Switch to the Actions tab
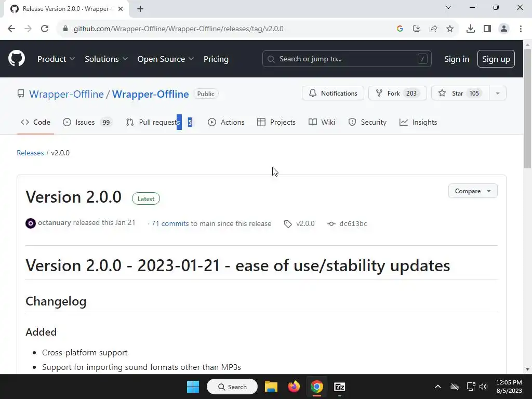 coord(226,122)
